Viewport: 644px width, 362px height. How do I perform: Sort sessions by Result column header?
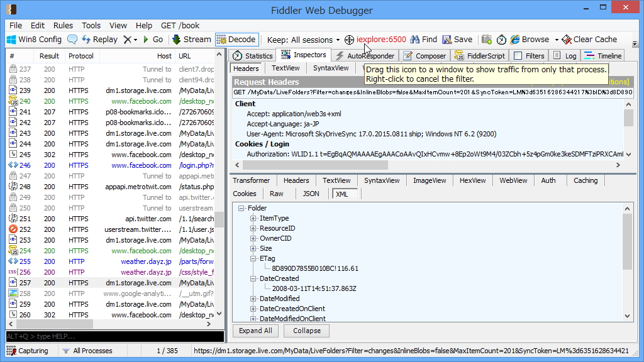[49, 56]
